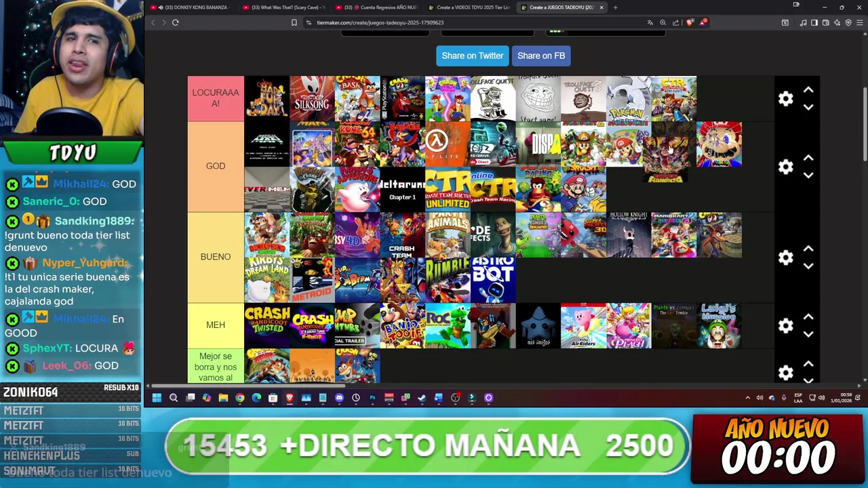Open Google Chrome from taskbar
The height and width of the screenshot is (488, 868).
tap(240, 398)
